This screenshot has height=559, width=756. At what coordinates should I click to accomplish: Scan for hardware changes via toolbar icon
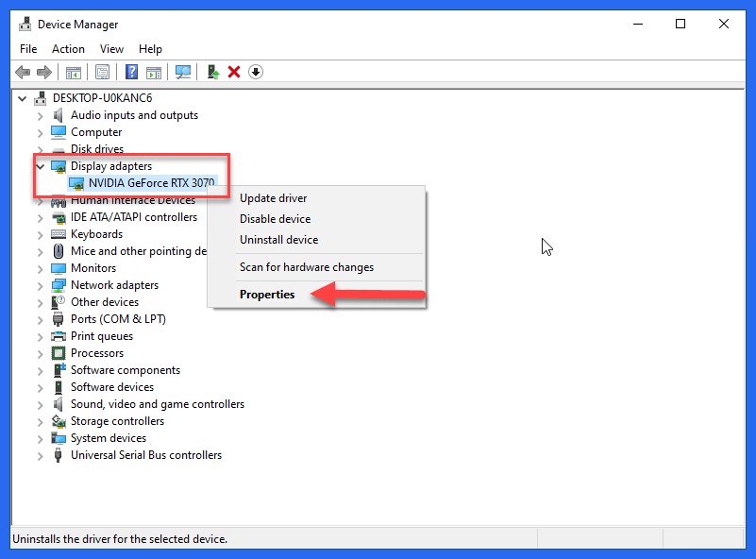click(182, 72)
